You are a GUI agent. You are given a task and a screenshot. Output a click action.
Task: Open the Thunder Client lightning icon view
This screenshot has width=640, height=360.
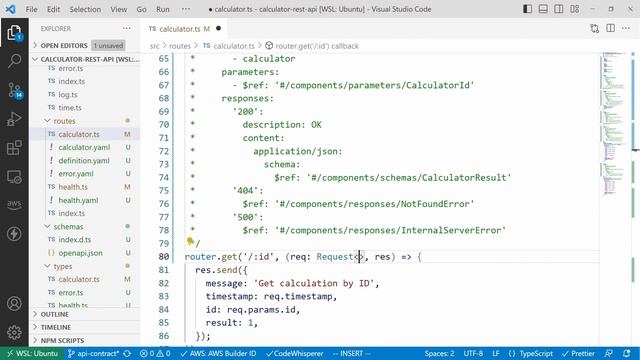14,234
